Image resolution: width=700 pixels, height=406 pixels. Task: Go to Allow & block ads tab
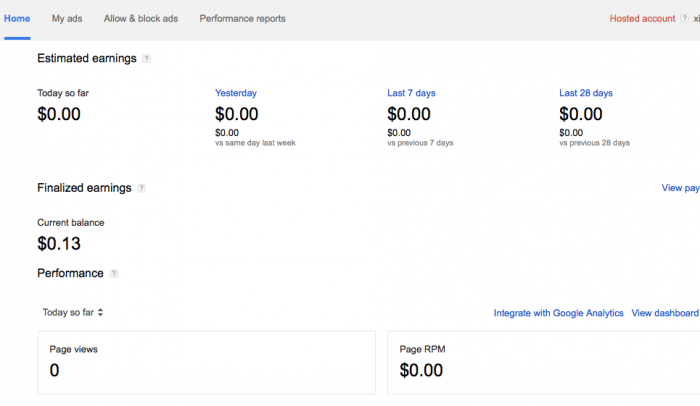coord(141,19)
